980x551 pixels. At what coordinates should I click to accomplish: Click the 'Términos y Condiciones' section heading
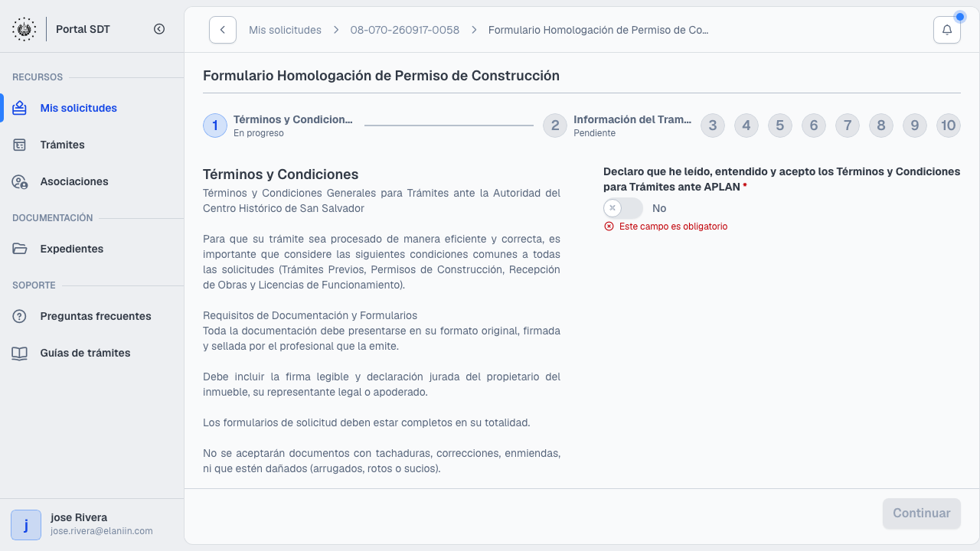(280, 174)
